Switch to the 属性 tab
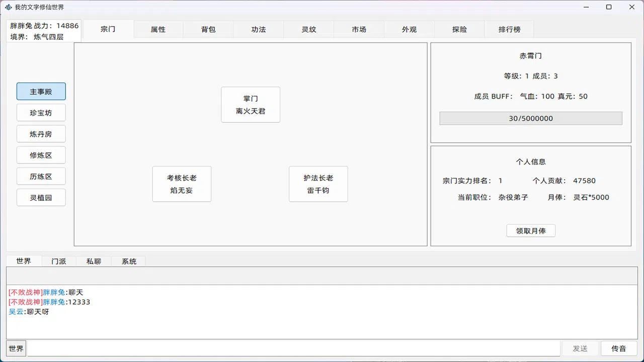644x362 pixels. [x=158, y=30]
